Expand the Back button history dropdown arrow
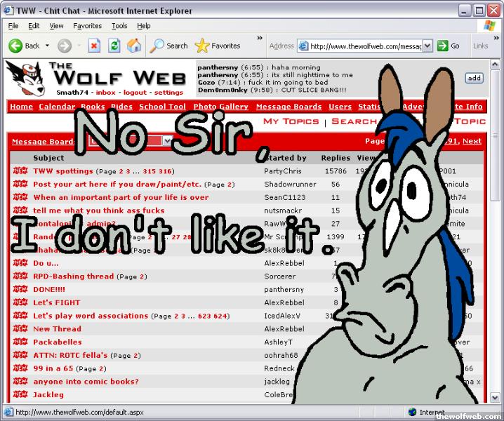This screenshot has width=504, height=421. [48, 46]
